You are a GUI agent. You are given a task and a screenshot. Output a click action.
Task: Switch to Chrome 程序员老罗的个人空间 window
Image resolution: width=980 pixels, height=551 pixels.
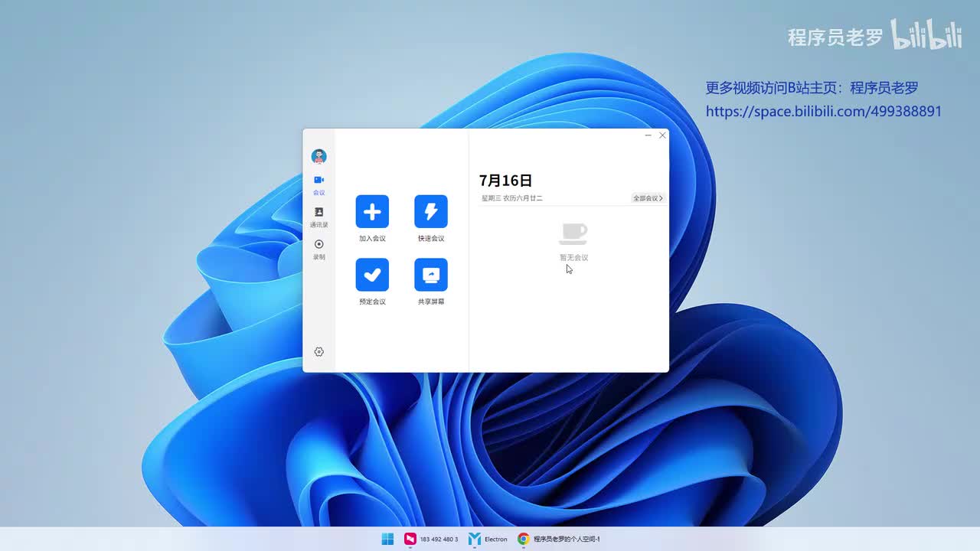tap(558, 539)
